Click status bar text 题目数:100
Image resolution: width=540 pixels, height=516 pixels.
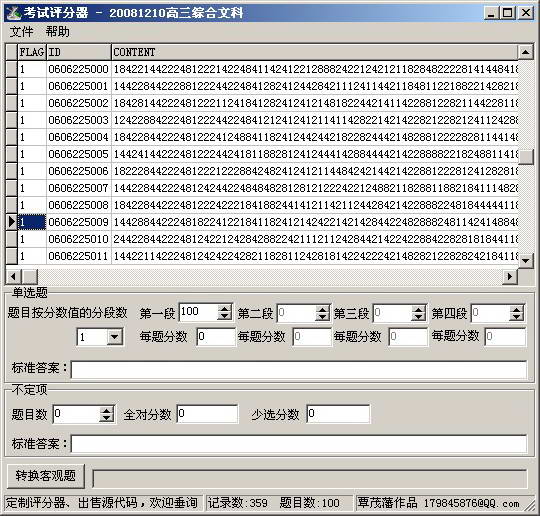tap(309, 503)
